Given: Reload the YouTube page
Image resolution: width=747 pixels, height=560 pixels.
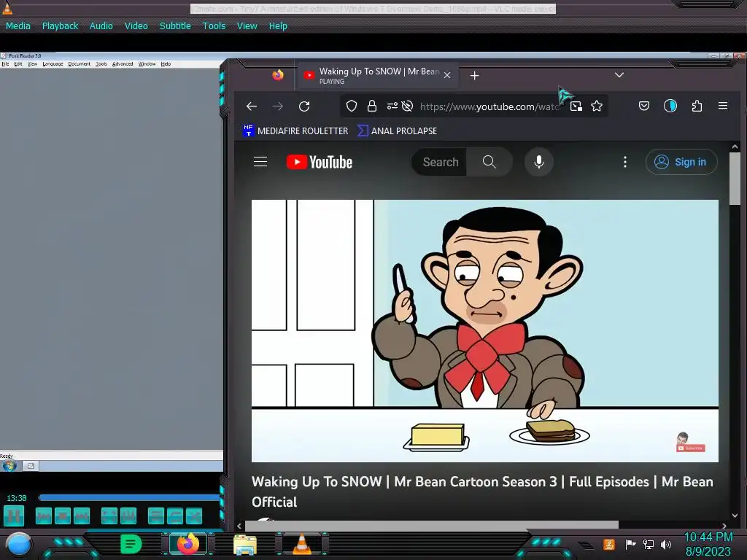Looking at the screenshot, I should [x=304, y=106].
